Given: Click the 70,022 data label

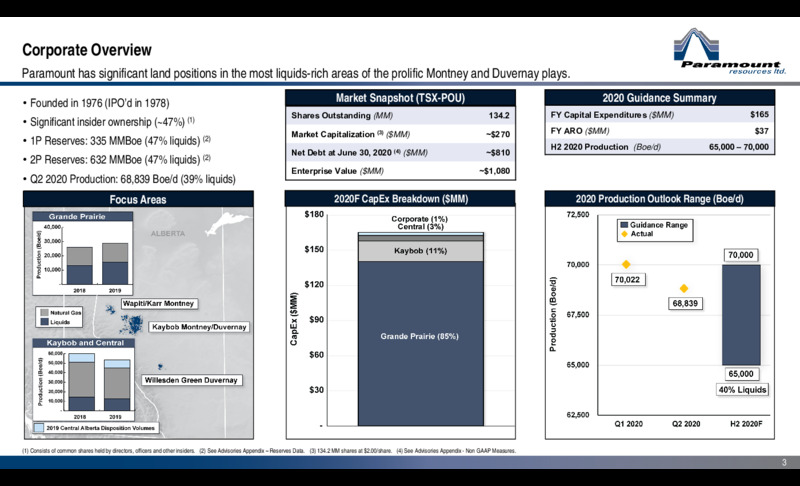Looking at the screenshot, I should (x=627, y=279).
